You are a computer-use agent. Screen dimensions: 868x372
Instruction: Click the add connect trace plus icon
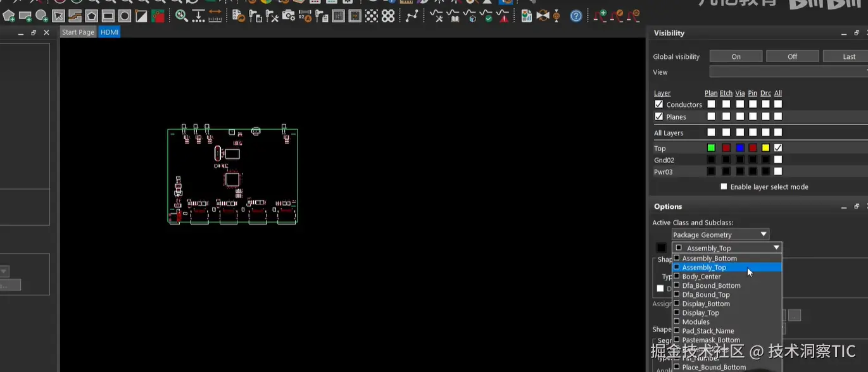[600, 15]
